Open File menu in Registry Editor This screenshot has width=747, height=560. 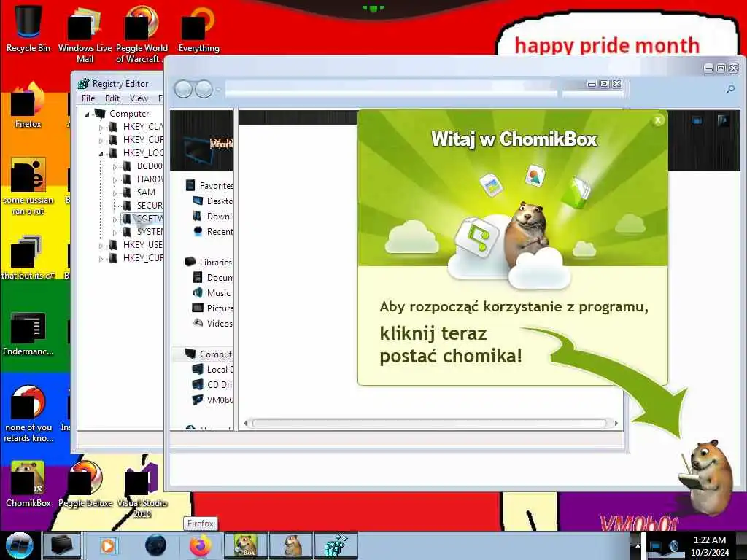point(88,98)
